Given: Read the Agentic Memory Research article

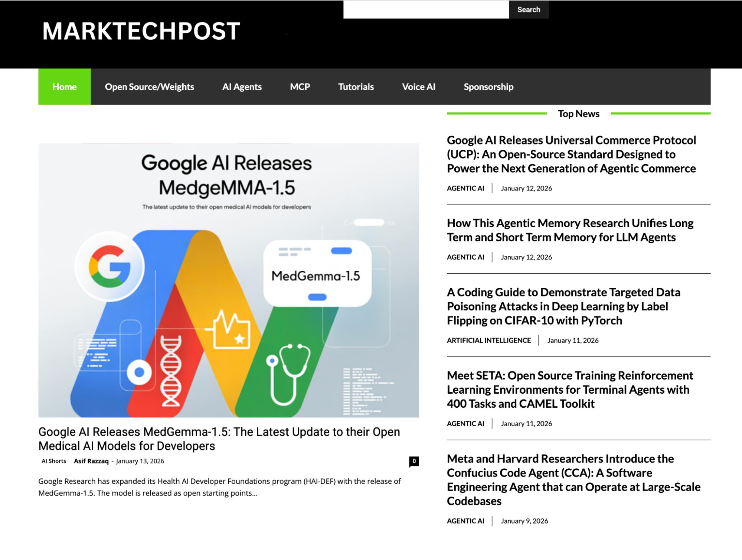Looking at the screenshot, I should click(570, 230).
